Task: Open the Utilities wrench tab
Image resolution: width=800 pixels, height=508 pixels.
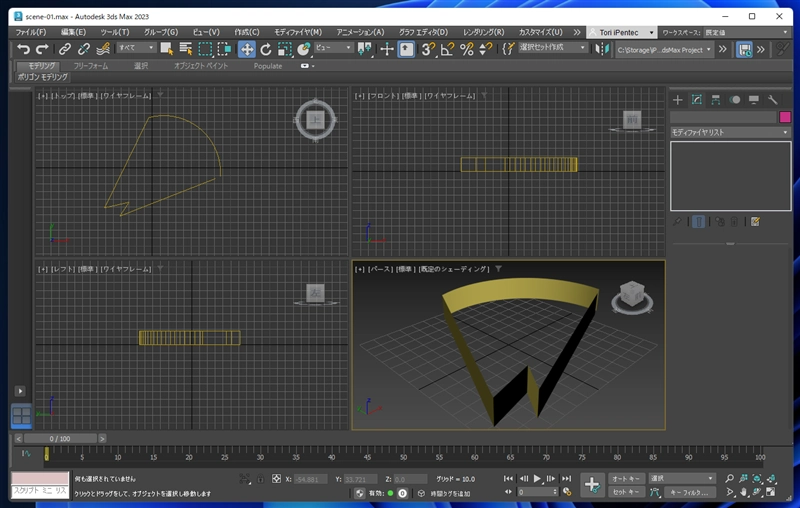Action: click(x=772, y=100)
